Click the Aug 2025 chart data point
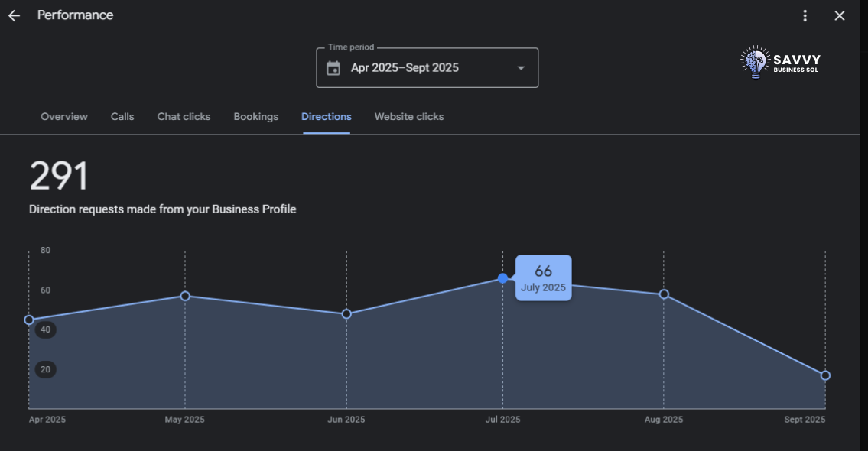868x451 pixels. 664,294
